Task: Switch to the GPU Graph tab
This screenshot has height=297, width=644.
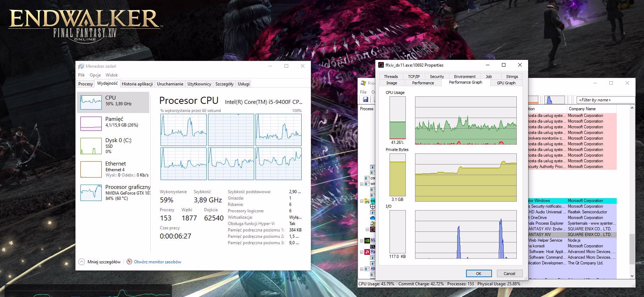Action: [x=506, y=83]
